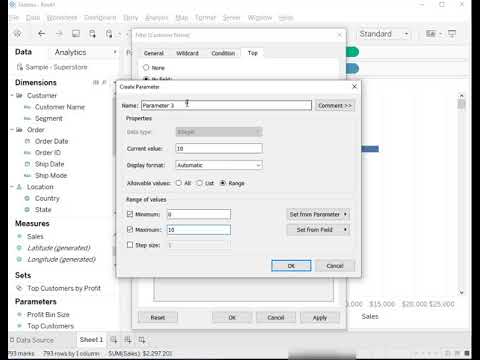Click the globe icon beside State
This screenshot has height=360, width=480.
click(27, 210)
